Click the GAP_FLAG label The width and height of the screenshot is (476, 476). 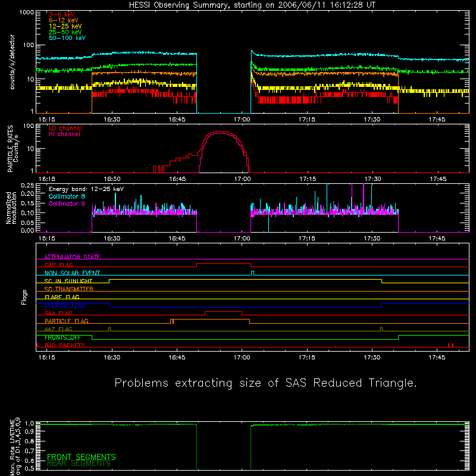(58, 265)
